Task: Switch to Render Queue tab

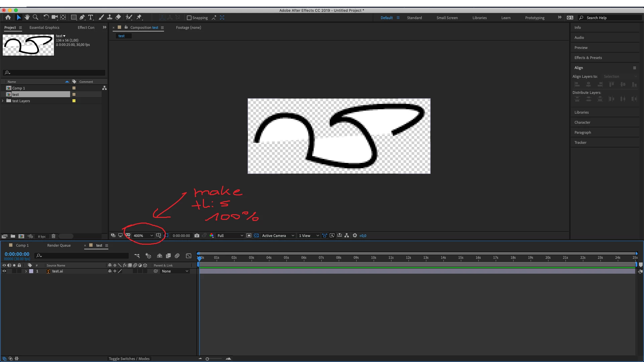Action: [59, 245]
